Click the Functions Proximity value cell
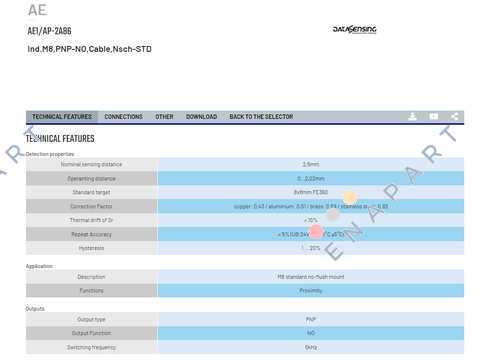 click(311, 291)
